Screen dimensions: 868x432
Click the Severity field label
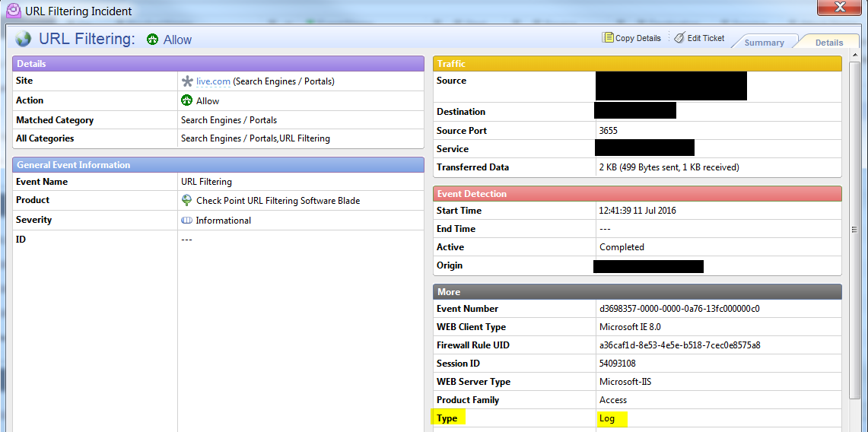33,220
